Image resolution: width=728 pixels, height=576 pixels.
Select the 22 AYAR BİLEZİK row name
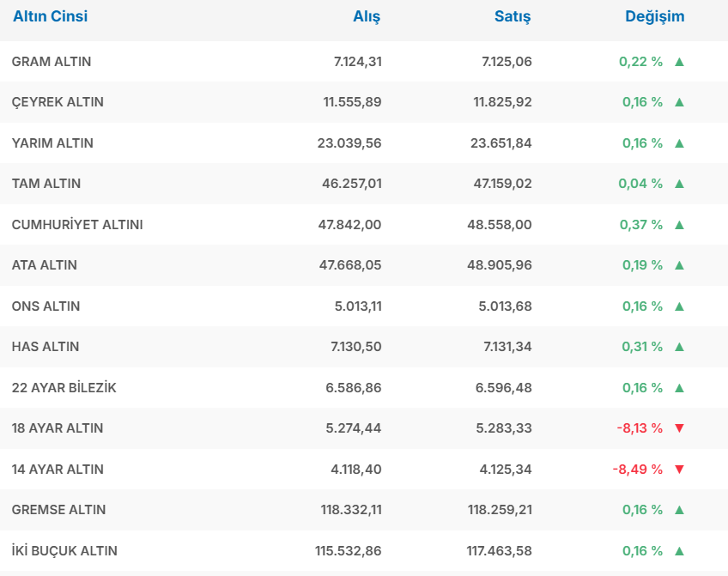pyautogui.click(x=64, y=388)
